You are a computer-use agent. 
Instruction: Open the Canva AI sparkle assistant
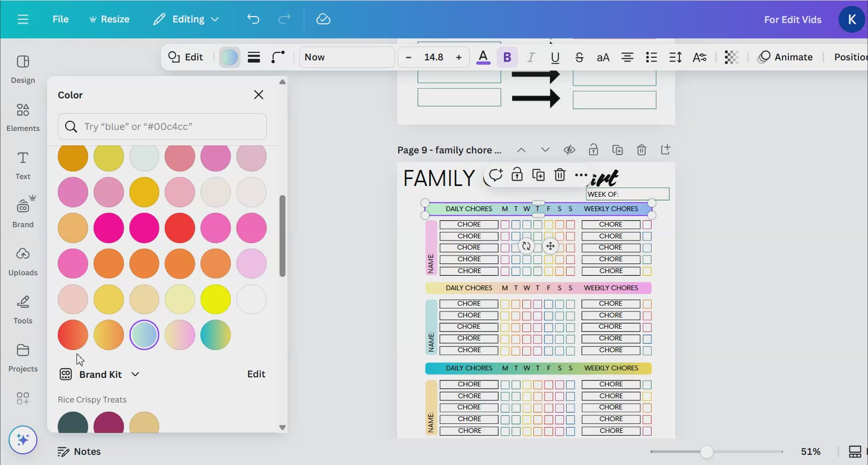22,440
